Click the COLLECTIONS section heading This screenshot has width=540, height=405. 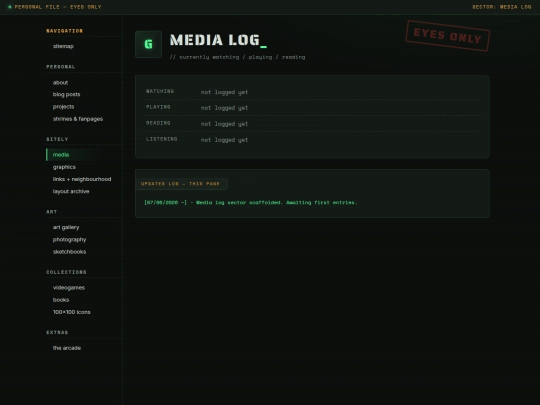tap(66, 272)
